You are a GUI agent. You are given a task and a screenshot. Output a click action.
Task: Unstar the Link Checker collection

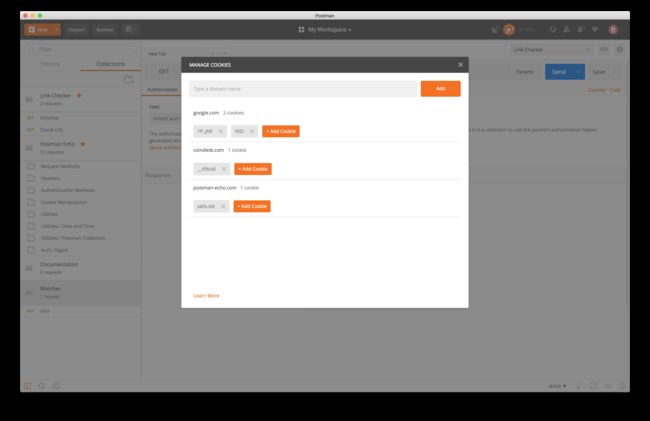click(79, 95)
